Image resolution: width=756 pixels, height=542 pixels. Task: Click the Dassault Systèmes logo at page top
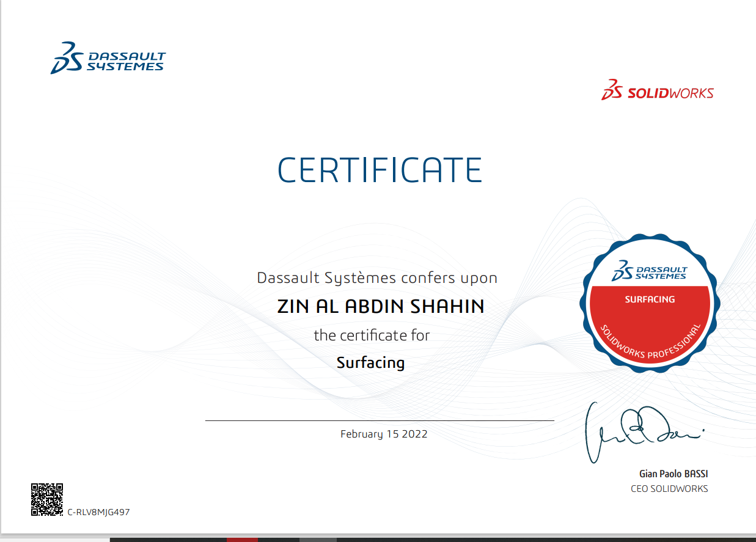pos(108,58)
